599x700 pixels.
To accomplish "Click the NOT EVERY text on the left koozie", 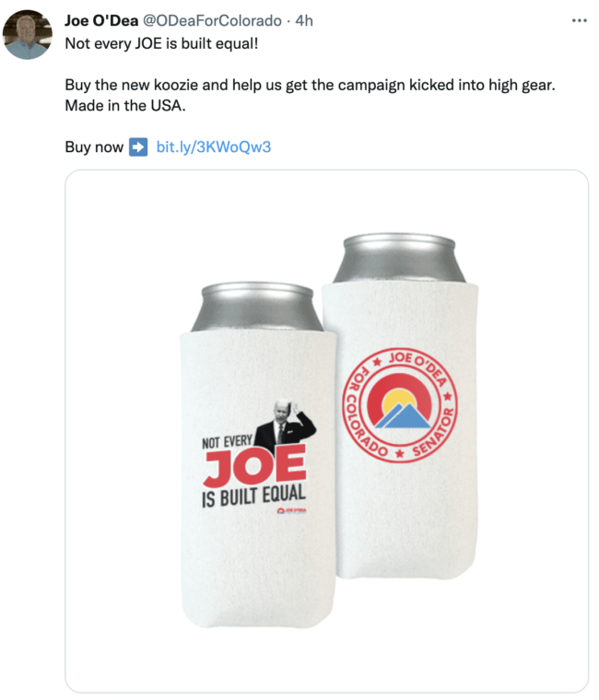I will [227, 443].
